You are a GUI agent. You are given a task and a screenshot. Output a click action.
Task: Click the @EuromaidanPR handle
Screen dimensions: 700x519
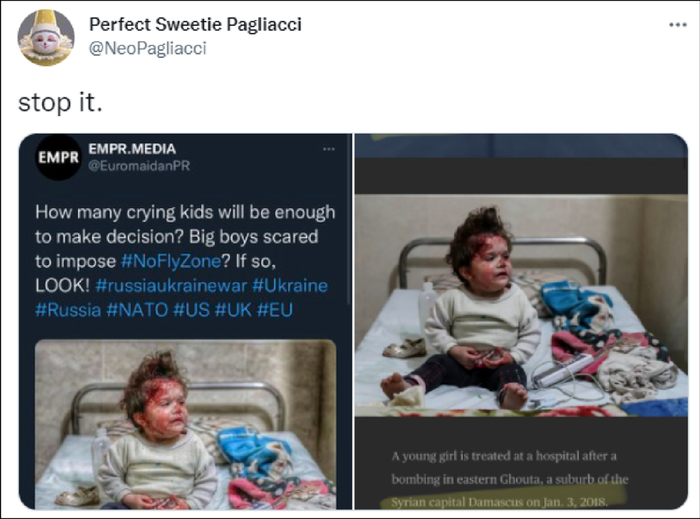138,165
